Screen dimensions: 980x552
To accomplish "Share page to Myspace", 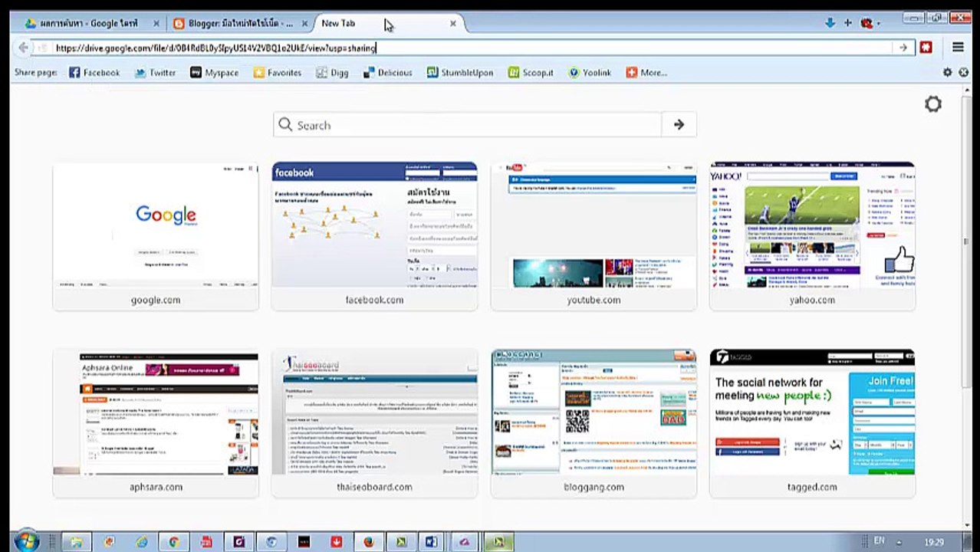I will (x=214, y=73).
